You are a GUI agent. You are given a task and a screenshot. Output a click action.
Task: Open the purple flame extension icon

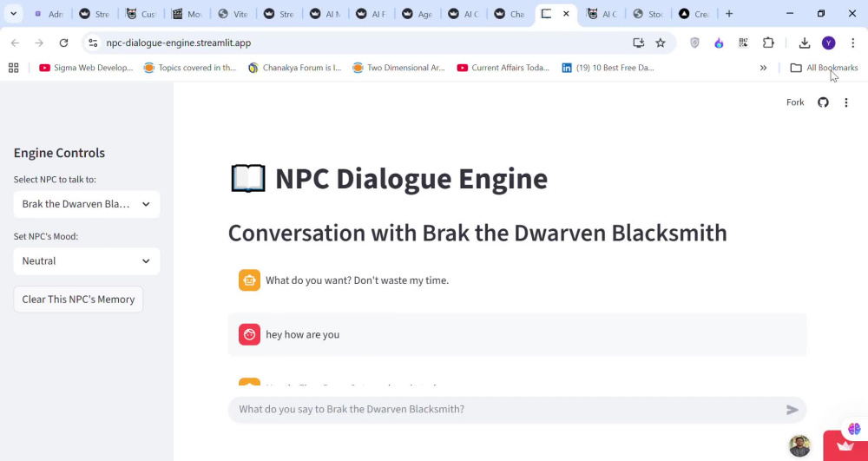coord(719,43)
